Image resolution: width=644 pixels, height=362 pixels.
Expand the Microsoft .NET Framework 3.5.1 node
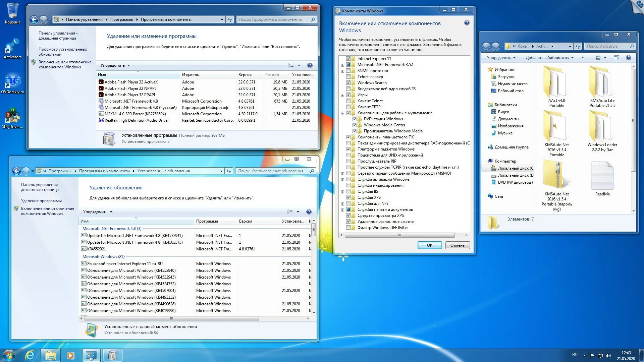342,65
